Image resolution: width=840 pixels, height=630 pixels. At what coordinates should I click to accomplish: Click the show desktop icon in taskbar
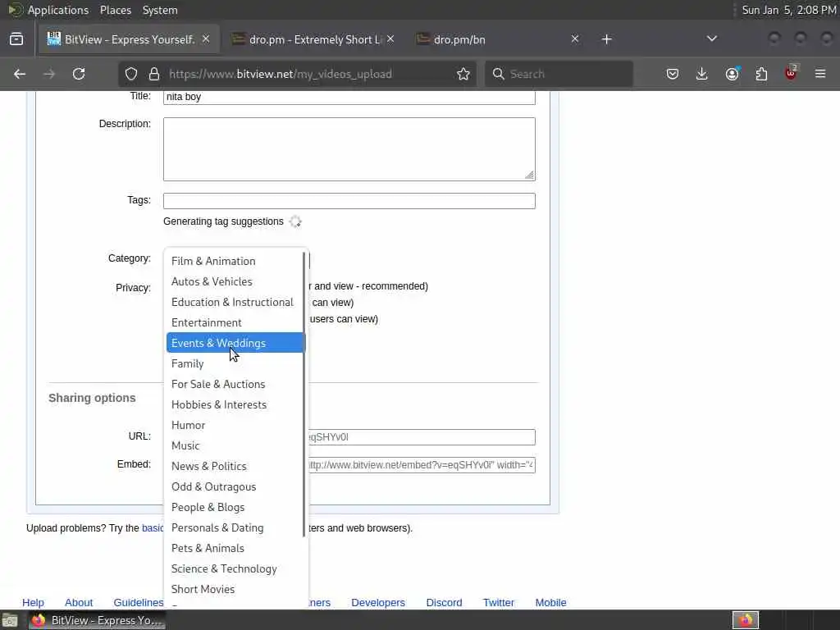pyautogui.click(x=10, y=621)
